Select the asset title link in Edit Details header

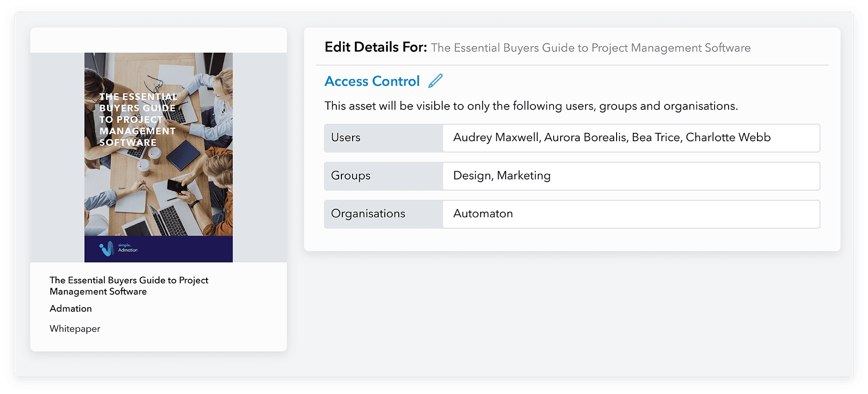coord(590,48)
